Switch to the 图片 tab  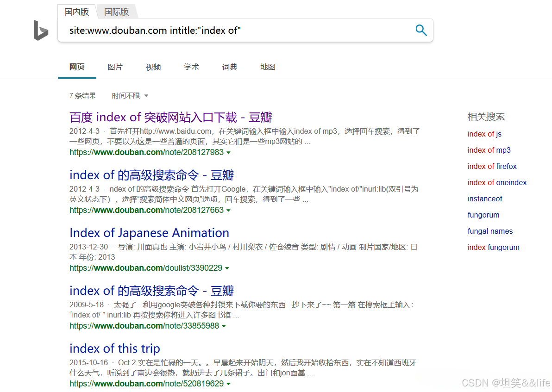pyautogui.click(x=115, y=67)
